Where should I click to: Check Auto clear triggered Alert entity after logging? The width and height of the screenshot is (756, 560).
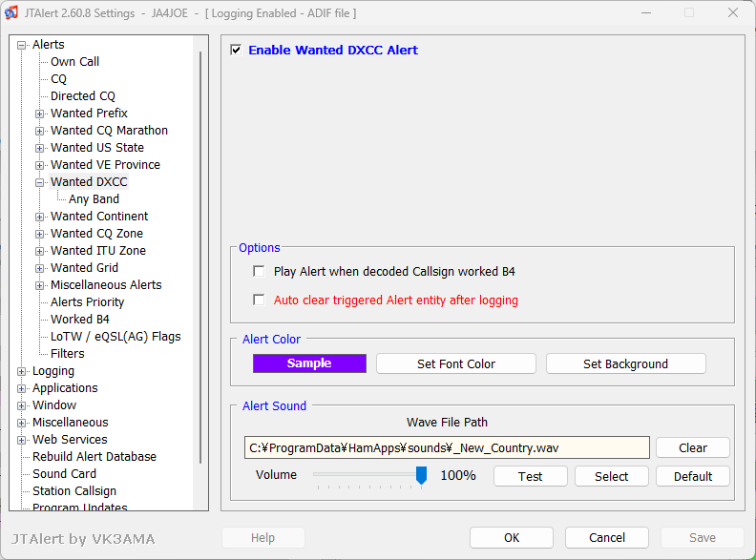pyautogui.click(x=259, y=300)
